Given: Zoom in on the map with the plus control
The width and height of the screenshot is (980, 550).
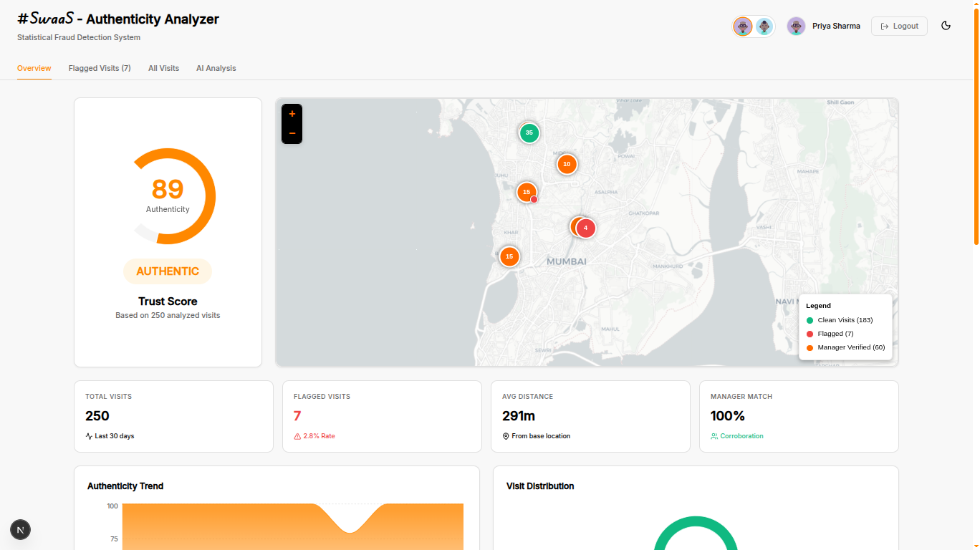Looking at the screenshot, I should [292, 113].
